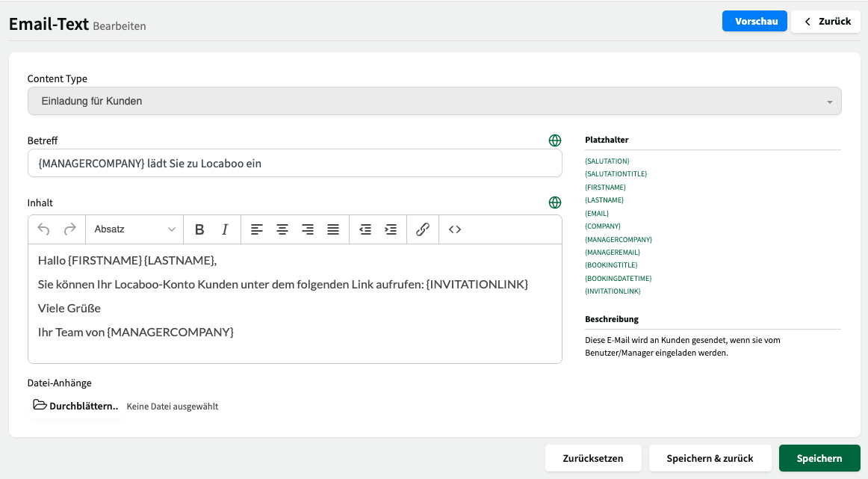Click the Betreff subject input field
868x479 pixels.
[294, 163]
